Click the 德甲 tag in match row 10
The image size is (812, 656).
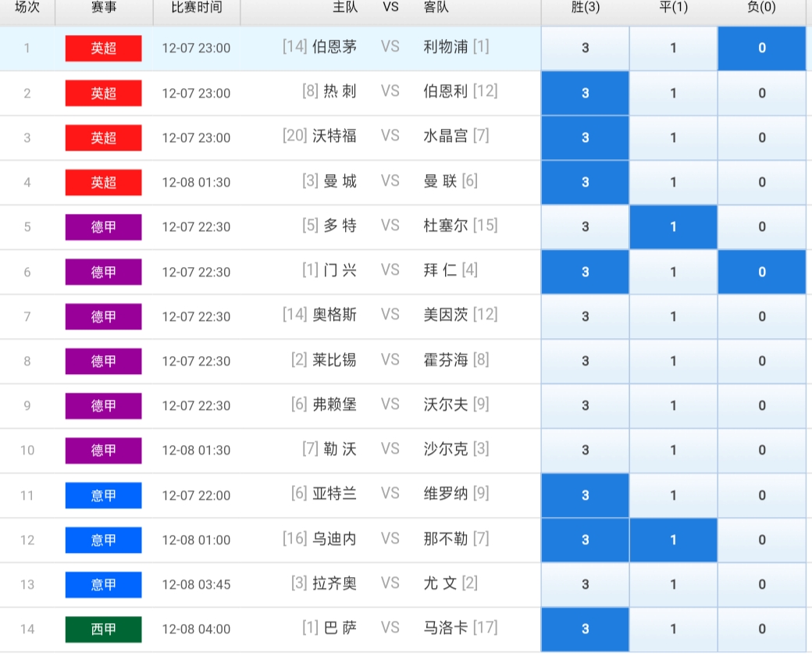coord(104,451)
